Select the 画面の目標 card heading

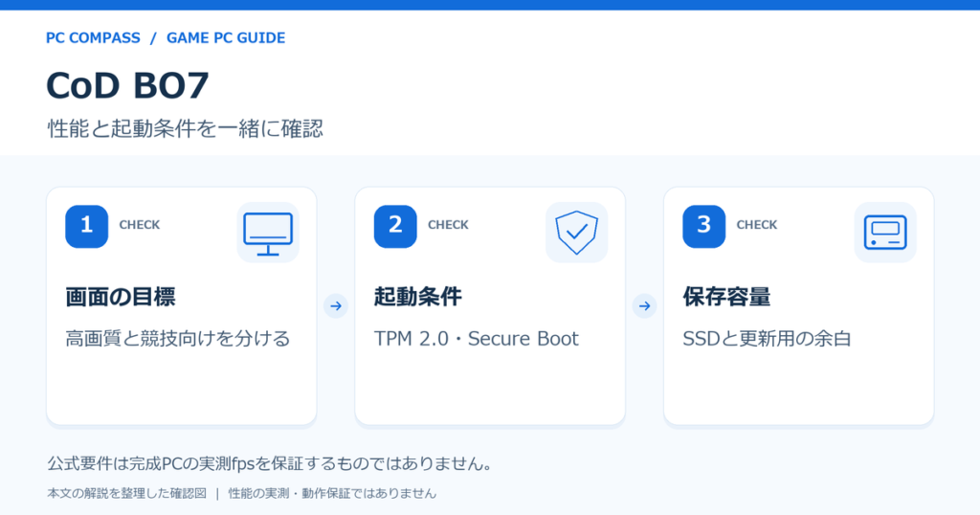120,297
